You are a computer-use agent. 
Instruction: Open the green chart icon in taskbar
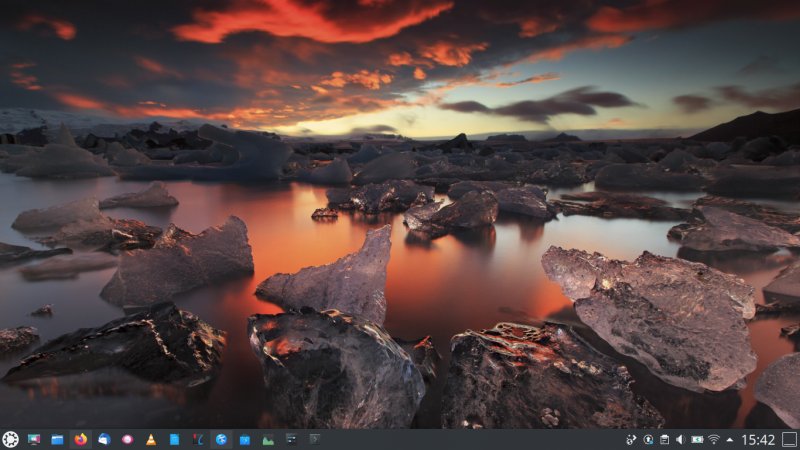point(268,439)
